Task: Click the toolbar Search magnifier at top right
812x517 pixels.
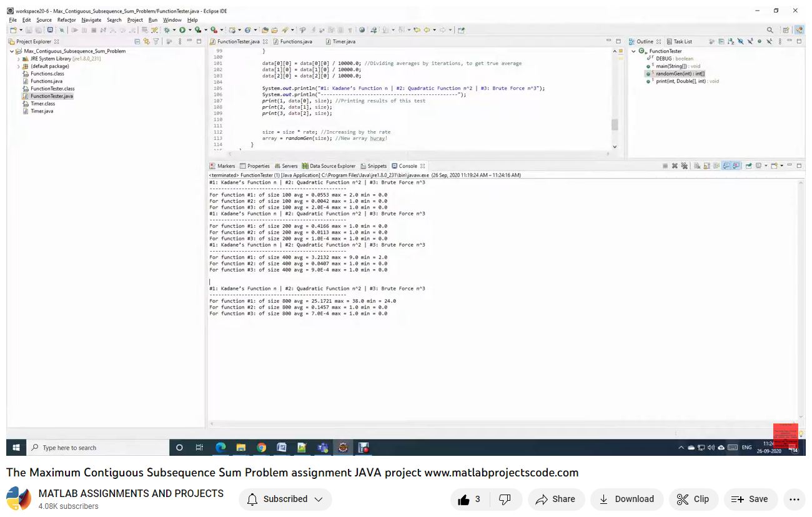Action: pyautogui.click(x=770, y=30)
